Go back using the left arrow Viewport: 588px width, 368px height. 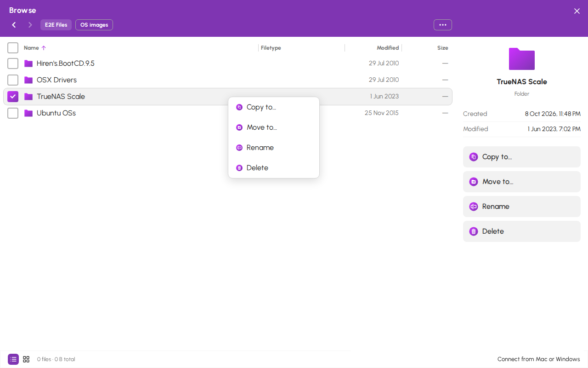click(x=14, y=25)
